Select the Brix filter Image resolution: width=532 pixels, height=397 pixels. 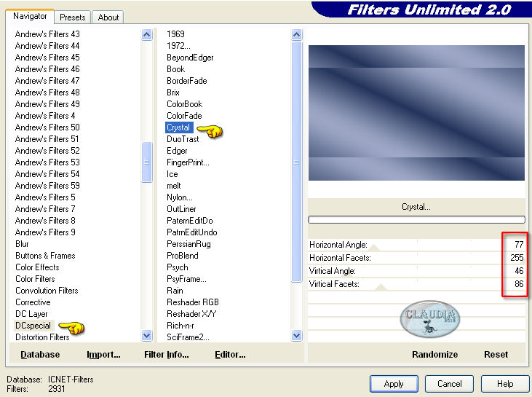point(173,93)
